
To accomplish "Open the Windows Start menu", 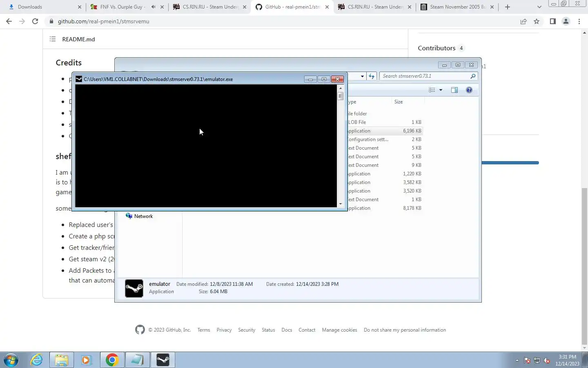I will pyautogui.click(x=11, y=360).
